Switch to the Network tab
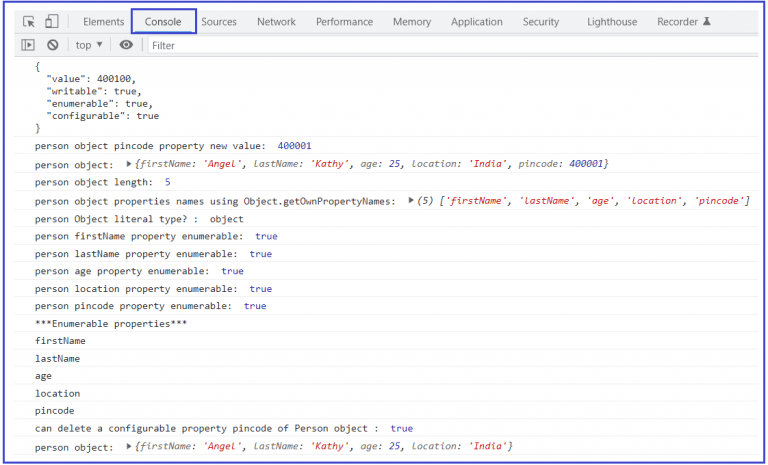The image size is (768, 465). point(276,22)
